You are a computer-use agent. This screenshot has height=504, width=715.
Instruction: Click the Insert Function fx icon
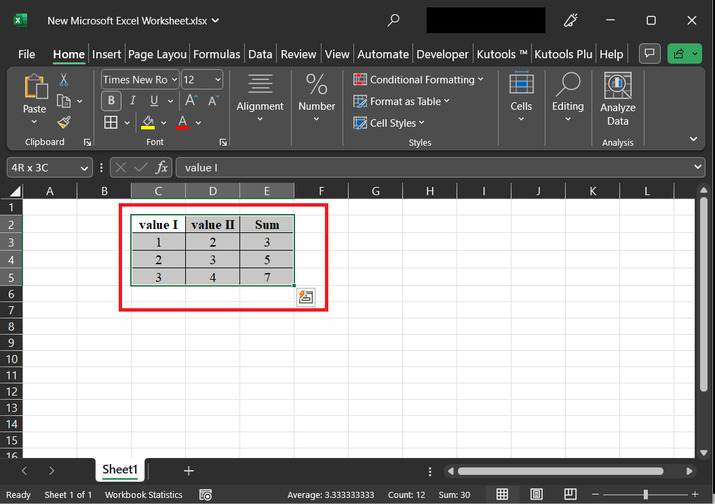[x=161, y=168]
